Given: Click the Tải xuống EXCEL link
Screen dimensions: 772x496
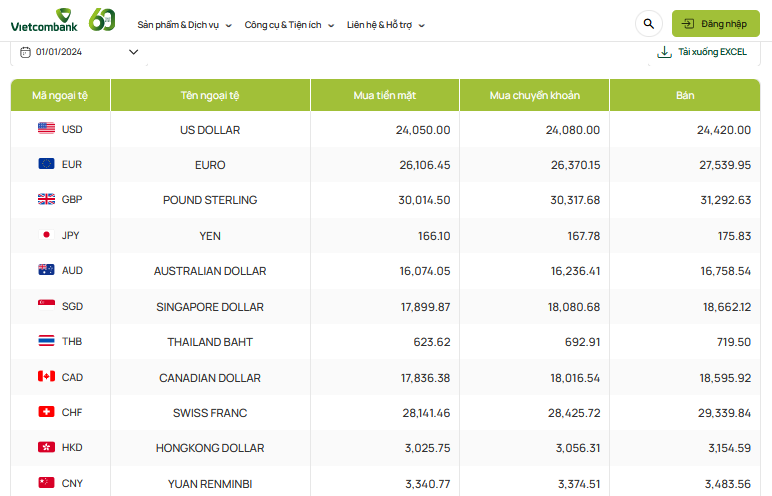Looking at the screenshot, I should click(712, 52).
